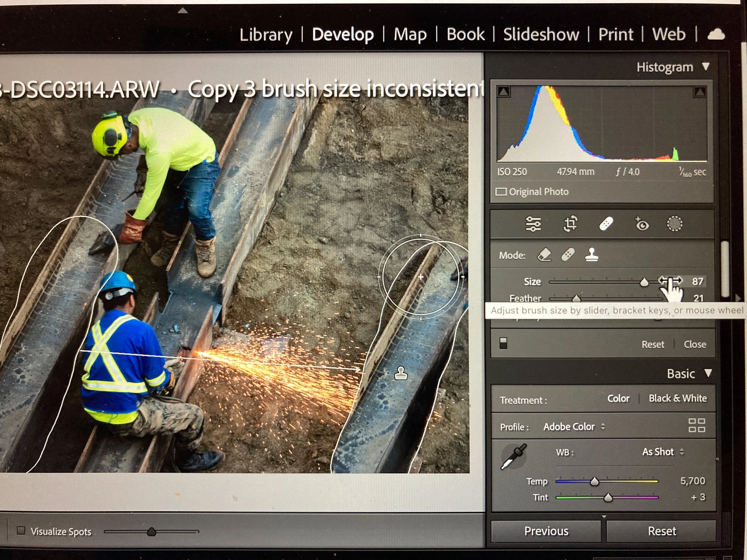Check the Original Photo box
747x560 pixels.
pos(501,192)
